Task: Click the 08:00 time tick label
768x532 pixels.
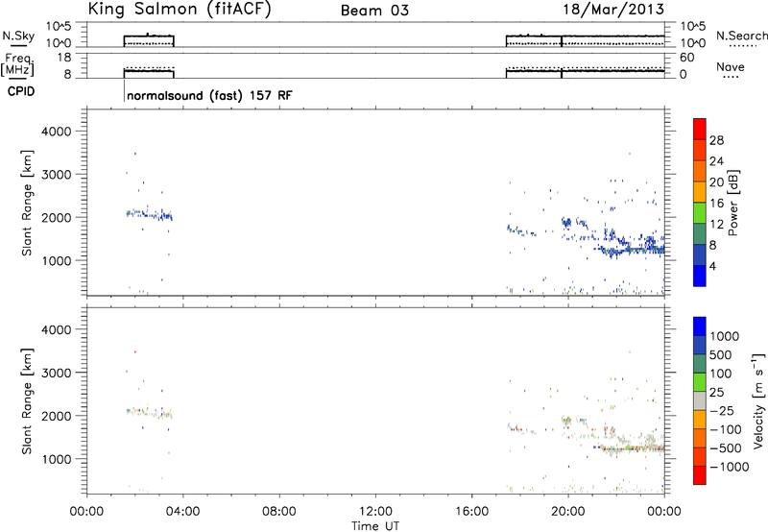Action: pos(279,512)
